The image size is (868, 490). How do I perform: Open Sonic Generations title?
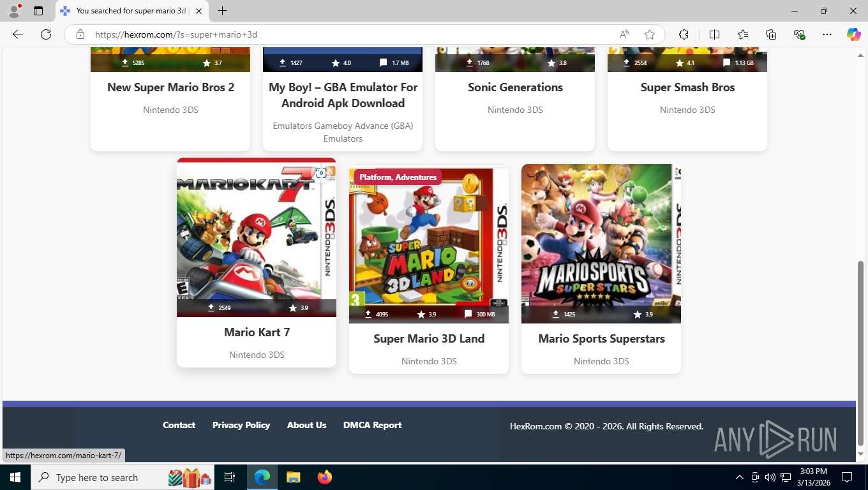point(515,87)
